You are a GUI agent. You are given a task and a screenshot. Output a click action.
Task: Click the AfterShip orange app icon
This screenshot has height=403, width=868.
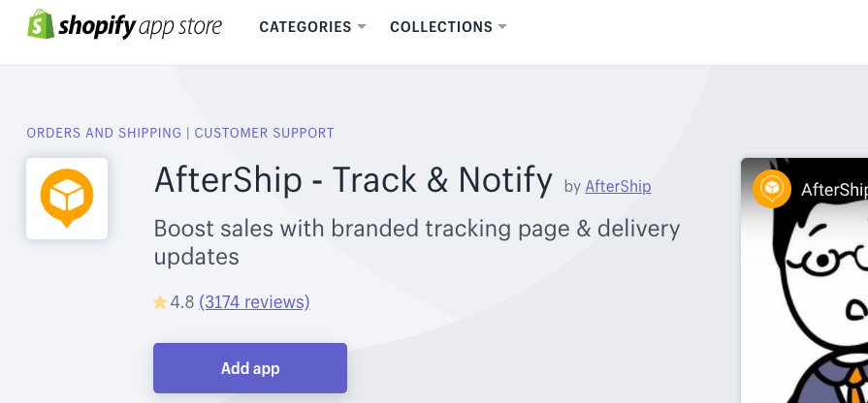click(x=67, y=199)
